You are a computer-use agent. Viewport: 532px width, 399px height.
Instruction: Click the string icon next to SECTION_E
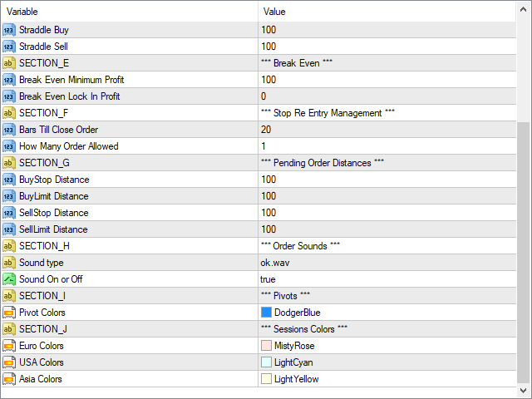coord(9,63)
